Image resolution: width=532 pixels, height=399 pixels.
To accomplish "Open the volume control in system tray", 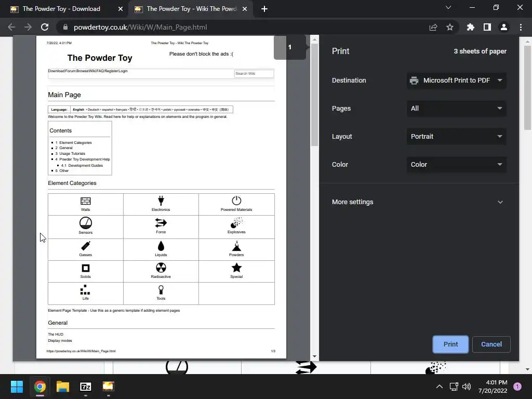I will point(467,387).
